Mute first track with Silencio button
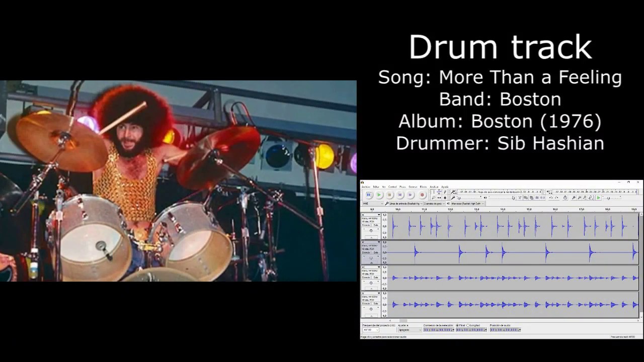Image resolution: width=644 pixels, height=362 pixels. tap(366, 225)
